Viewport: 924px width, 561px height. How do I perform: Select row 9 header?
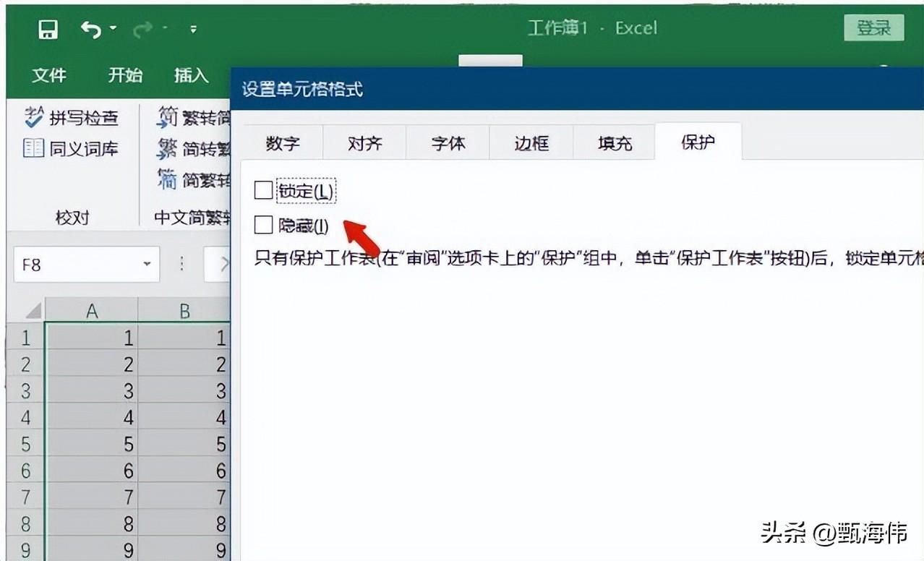26,551
